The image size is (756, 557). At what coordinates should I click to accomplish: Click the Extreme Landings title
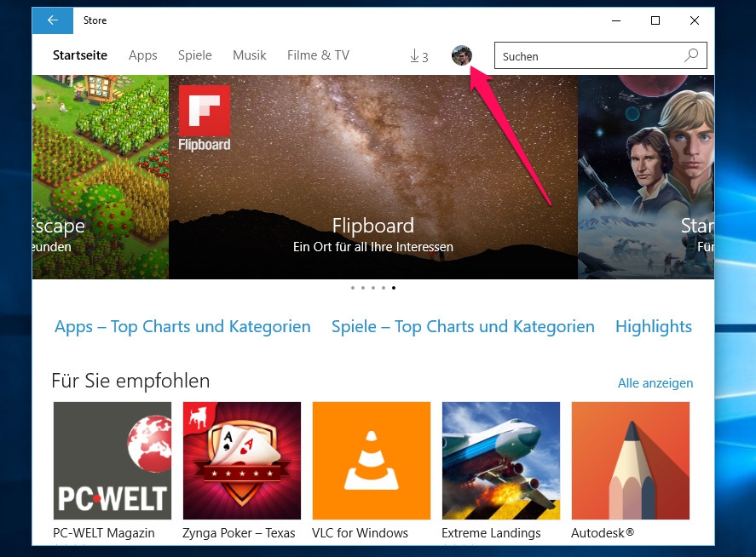tap(491, 533)
